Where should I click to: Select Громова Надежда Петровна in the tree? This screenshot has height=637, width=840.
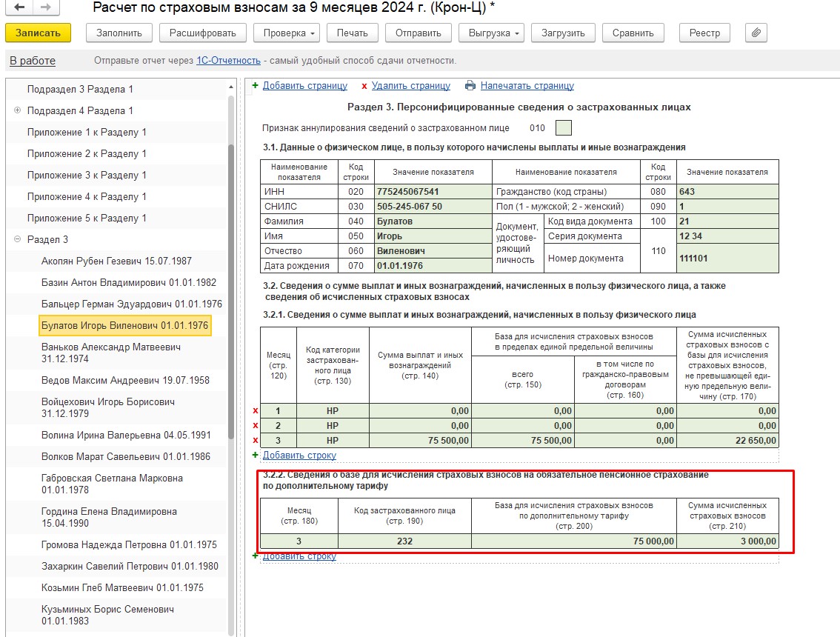[x=129, y=545]
